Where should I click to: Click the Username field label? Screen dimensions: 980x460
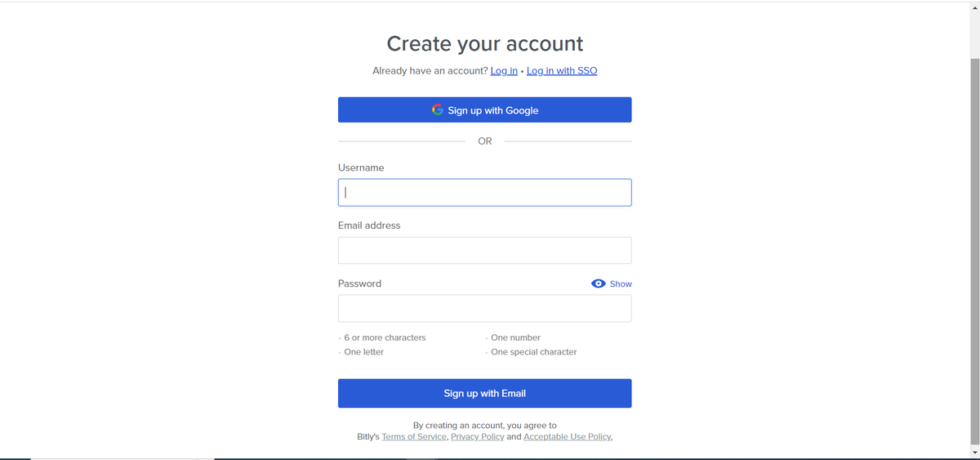[361, 167]
